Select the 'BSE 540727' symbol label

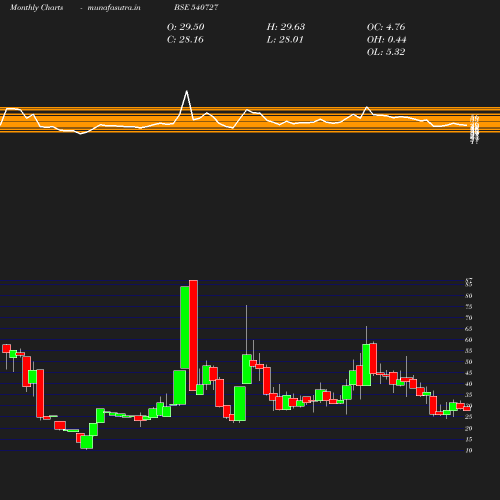(x=196, y=7)
